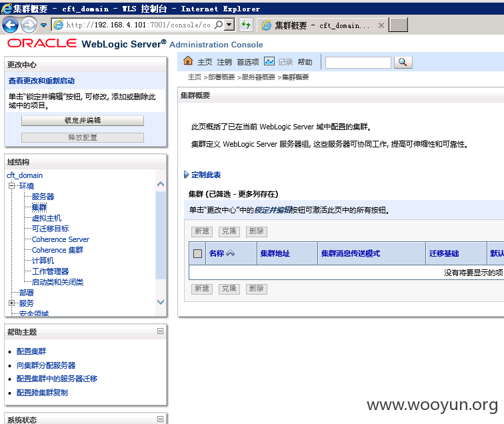This screenshot has height=424, width=504.
Task: Click the home house icon
Action: [188, 61]
